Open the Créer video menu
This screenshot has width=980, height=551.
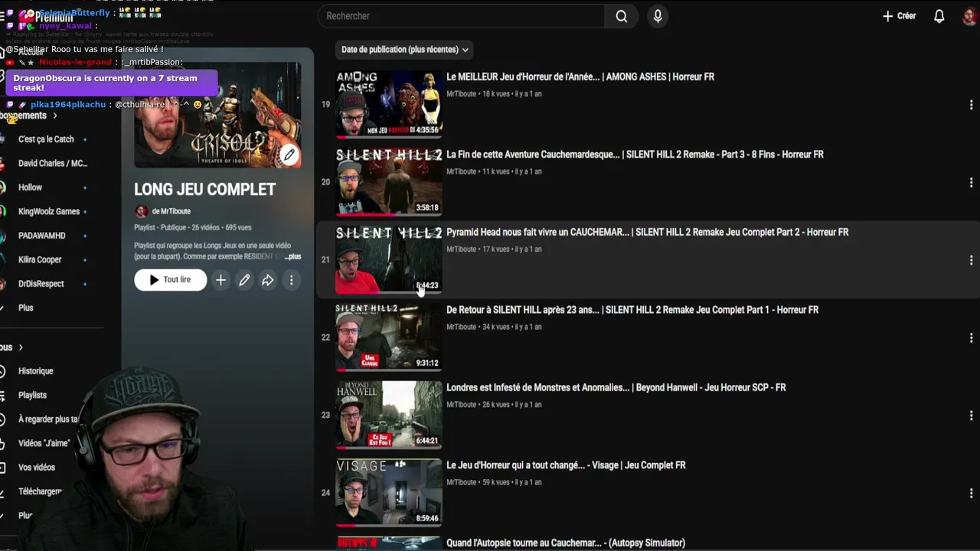tap(899, 16)
